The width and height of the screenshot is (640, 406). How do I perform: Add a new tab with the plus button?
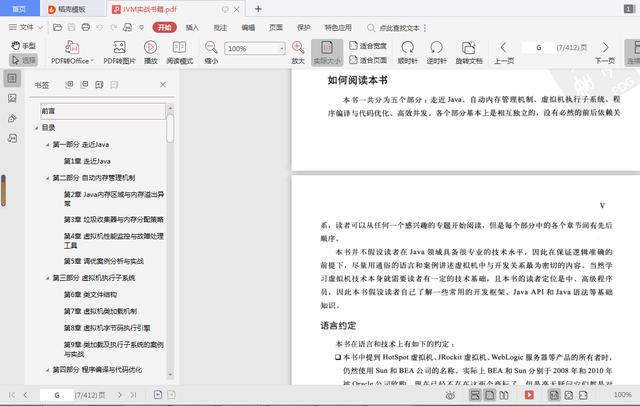[x=258, y=9]
